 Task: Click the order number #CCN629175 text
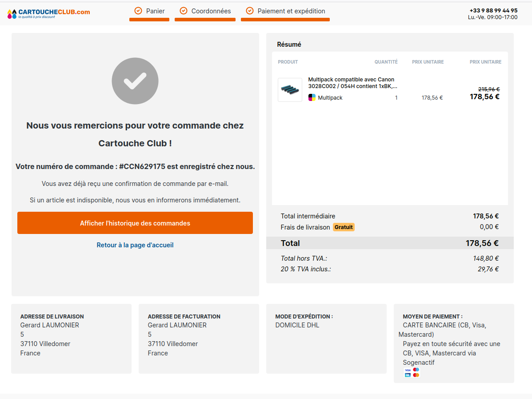point(142,166)
